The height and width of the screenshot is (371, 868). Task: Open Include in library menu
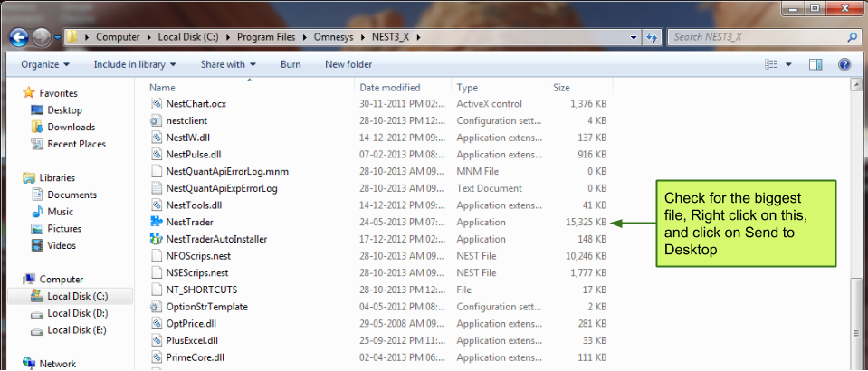135,64
